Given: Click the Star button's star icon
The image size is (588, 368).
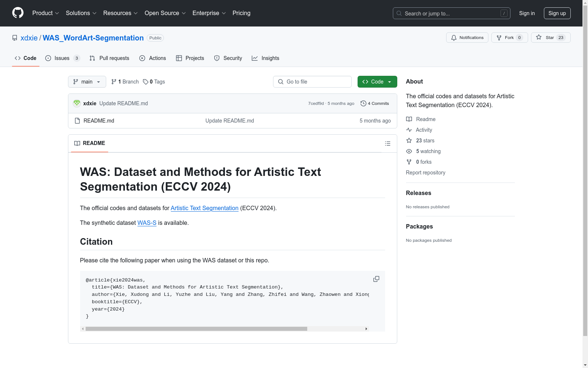Looking at the screenshot, I should (539, 37).
